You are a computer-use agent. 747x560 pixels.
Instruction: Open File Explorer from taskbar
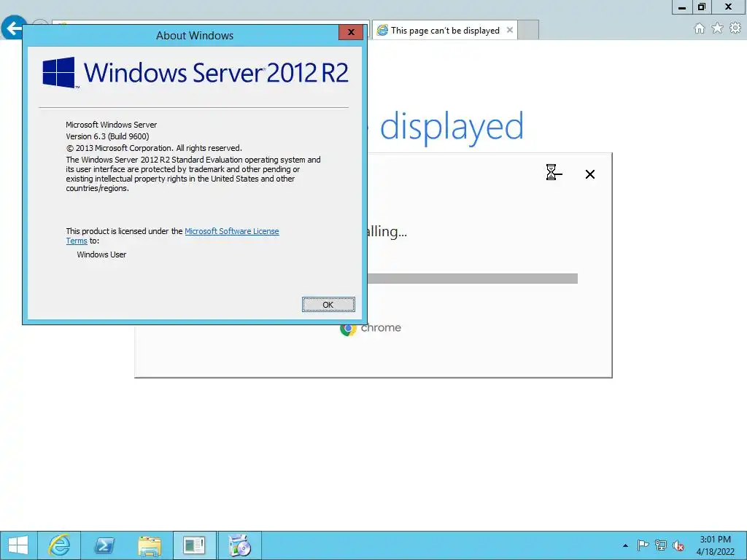[x=149, y=545]
